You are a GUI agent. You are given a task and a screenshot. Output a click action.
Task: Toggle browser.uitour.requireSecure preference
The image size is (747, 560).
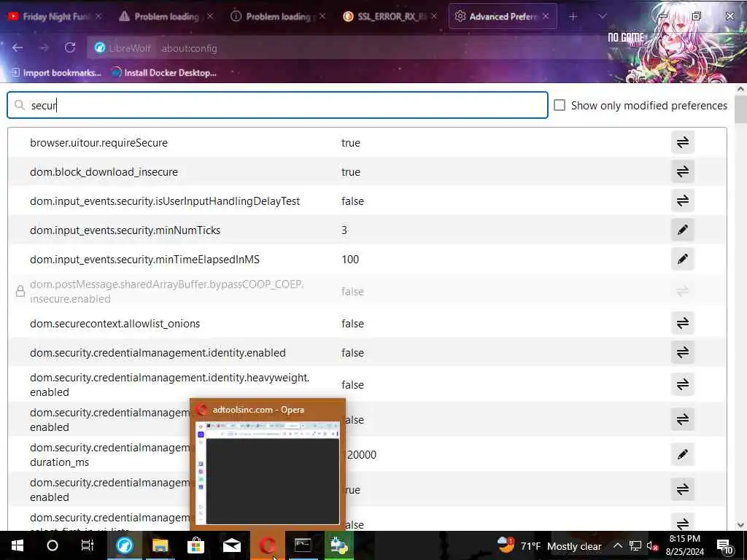(x=682, y=142)
